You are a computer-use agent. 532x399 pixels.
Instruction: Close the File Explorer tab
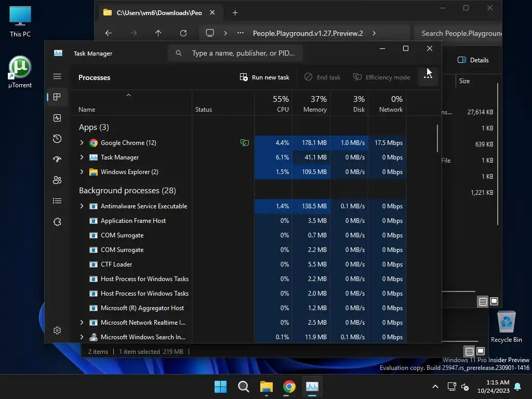click(x=212, y=12)
